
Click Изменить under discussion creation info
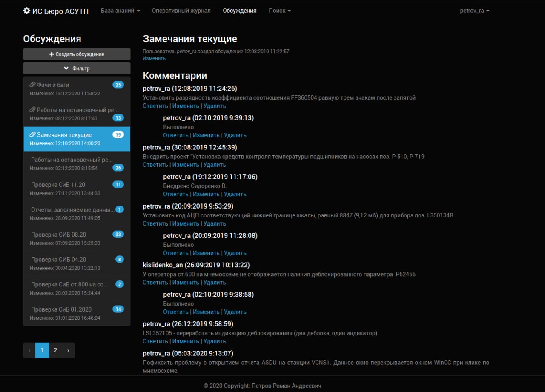(x=154, y=58)
